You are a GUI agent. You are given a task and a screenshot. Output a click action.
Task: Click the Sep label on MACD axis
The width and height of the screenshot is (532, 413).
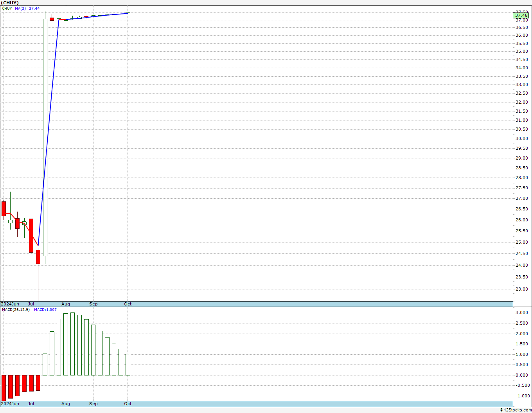click(x=93, y=404)
